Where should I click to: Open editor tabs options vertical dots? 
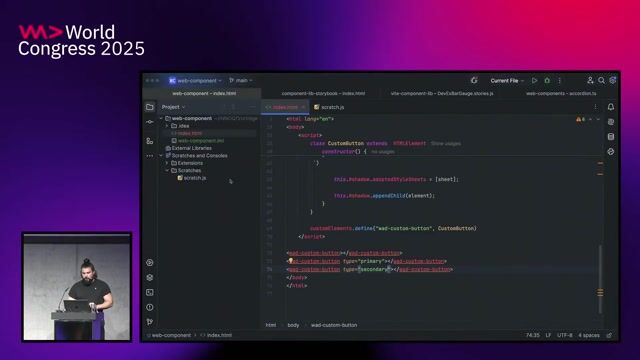coord(595,107)
